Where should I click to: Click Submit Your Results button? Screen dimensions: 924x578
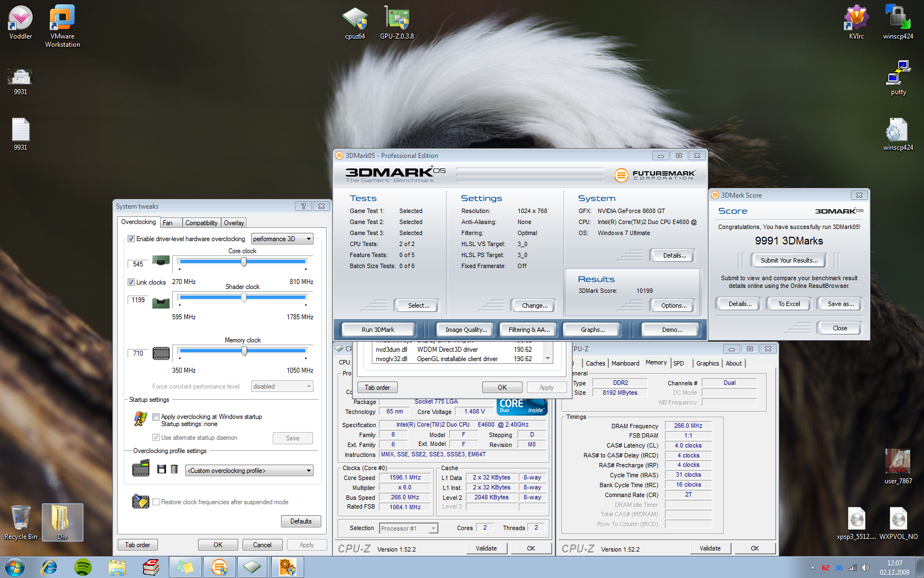789,260
